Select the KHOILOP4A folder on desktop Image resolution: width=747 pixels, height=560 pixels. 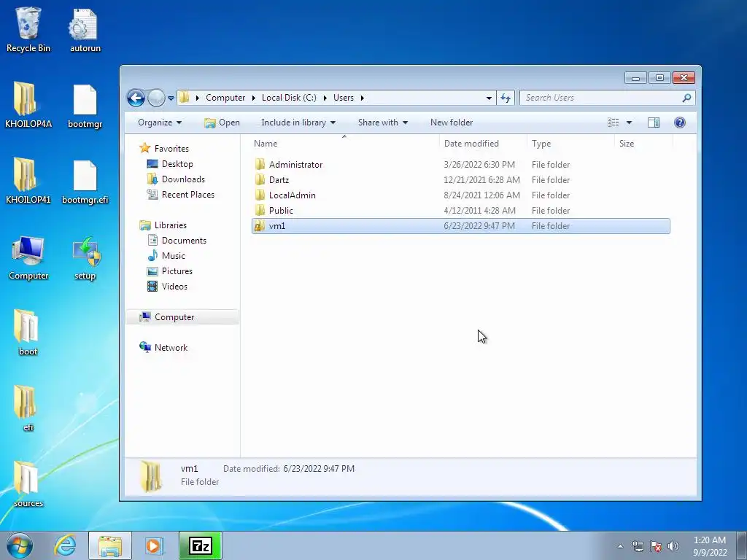tap(28, 105)
